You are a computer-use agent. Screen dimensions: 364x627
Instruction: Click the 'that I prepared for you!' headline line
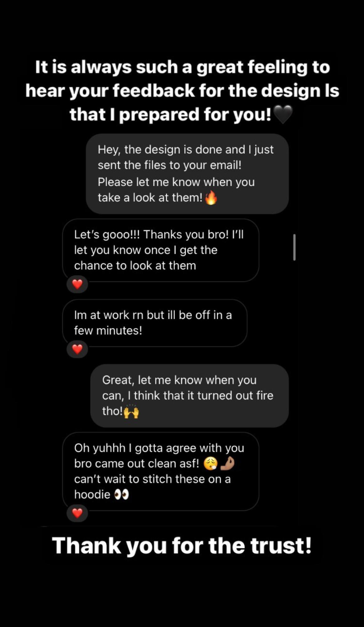tap(170, 115)
